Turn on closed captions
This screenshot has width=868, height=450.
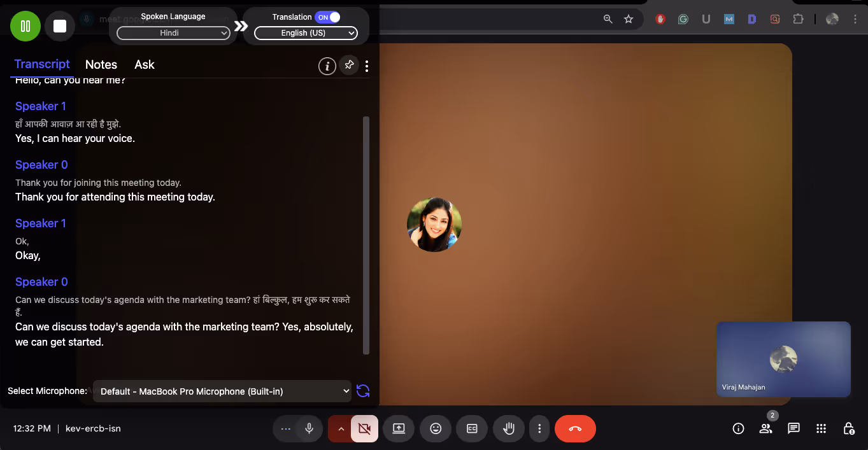(x=473, y=428)
